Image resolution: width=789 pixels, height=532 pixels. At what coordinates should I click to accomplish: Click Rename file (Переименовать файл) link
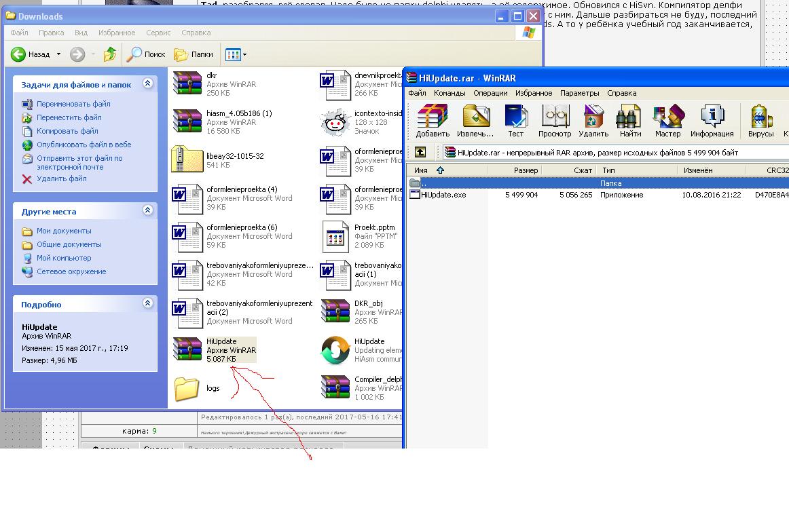pyautogui.click(x=73, y=104)
